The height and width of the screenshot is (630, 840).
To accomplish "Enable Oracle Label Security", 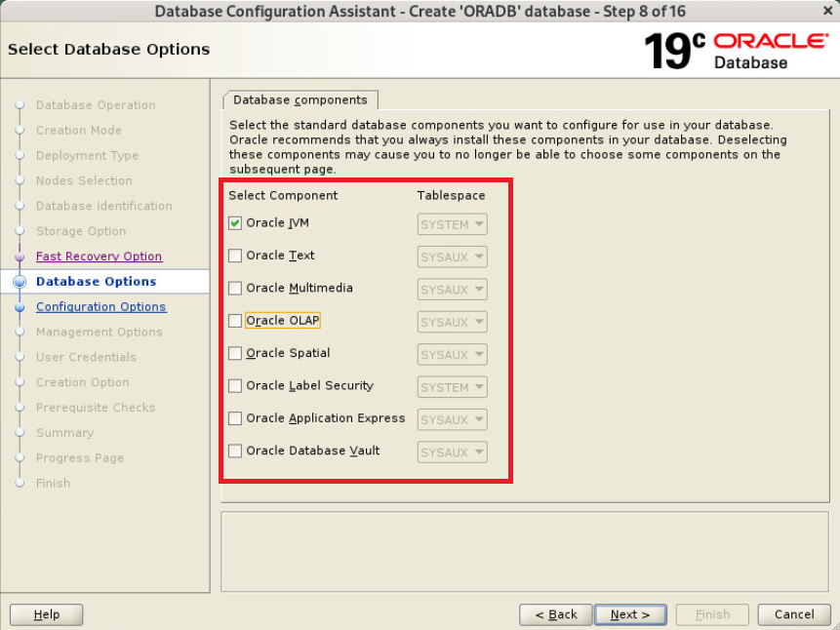I will [x=235, y=386].
